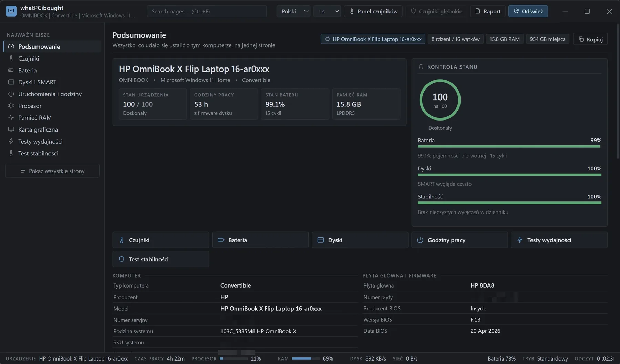Click the Test stabilności shield icon on the tile
The height and width of the screenshot is (364, 620).
(x=121, y=259)
